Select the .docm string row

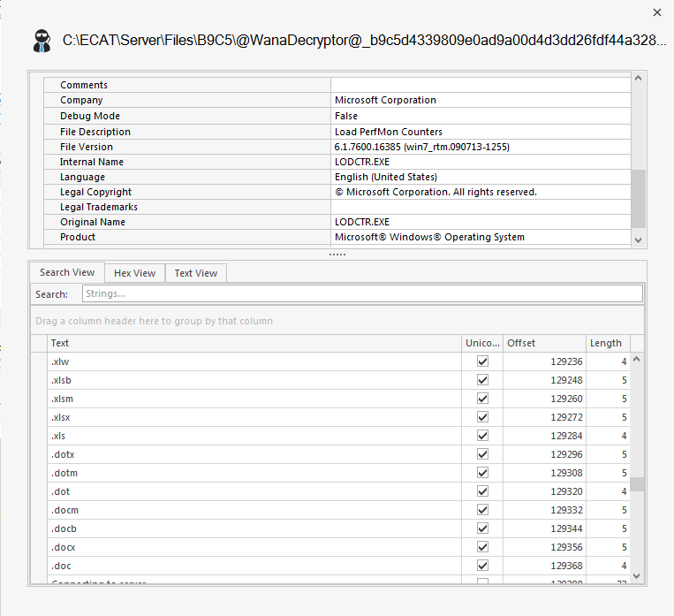pos(254,510)
